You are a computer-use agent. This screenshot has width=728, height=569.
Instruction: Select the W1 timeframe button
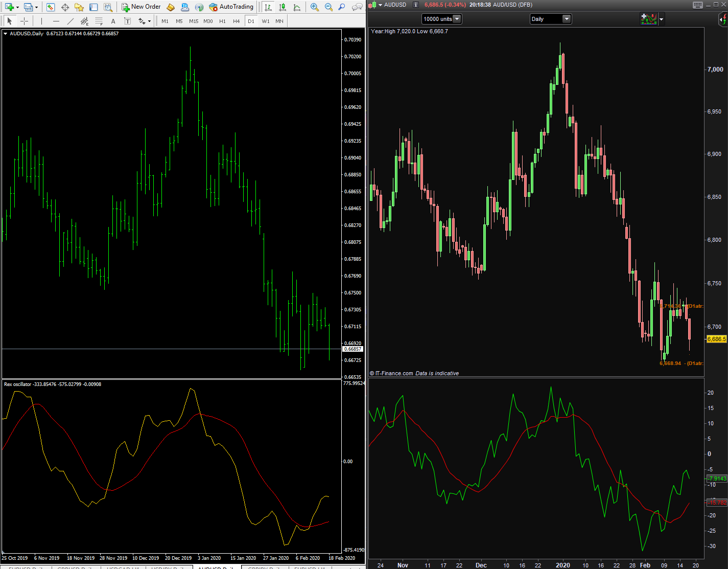[x=266, y=21]
